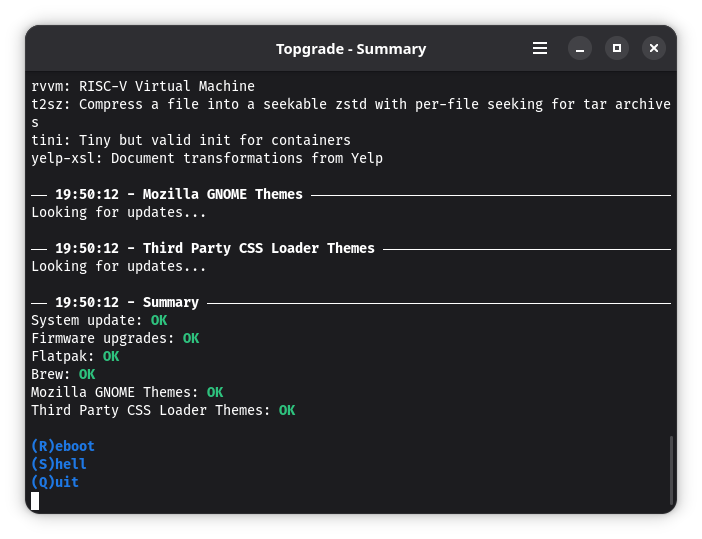Click the "yelp-xsl" package description line

[207, 158]
